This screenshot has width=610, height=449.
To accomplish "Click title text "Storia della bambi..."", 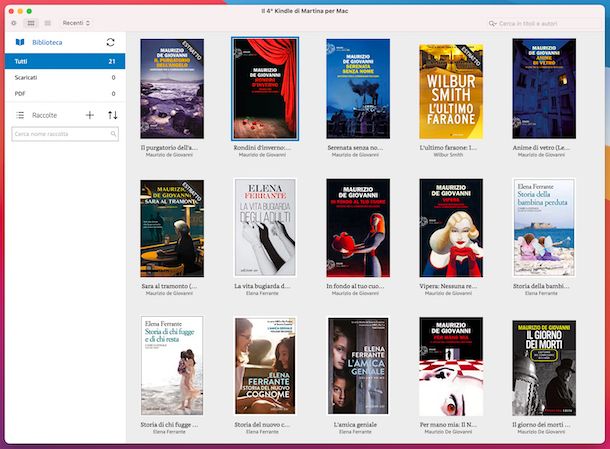I will pyautogui.click(x=541, y=286).
